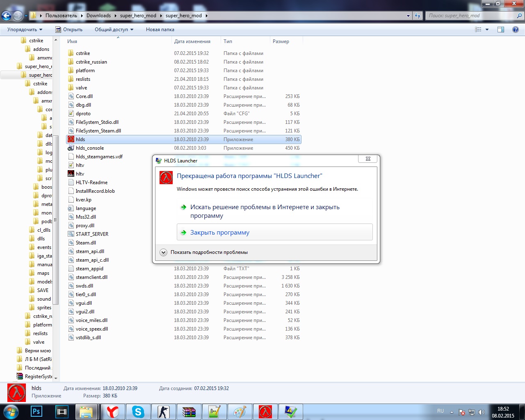Change the view with the view icon
Image resolution: width=525 pixels, height=420 pixels.
478,30
